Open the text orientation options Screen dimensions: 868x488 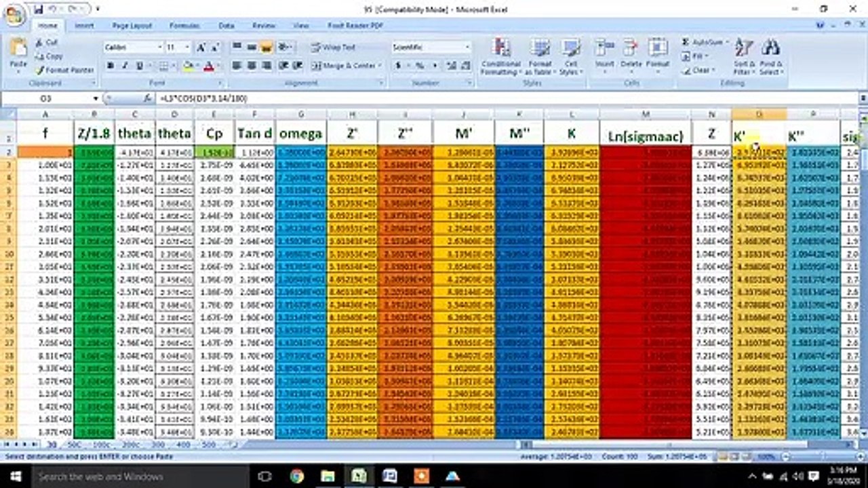coord(285,47)
